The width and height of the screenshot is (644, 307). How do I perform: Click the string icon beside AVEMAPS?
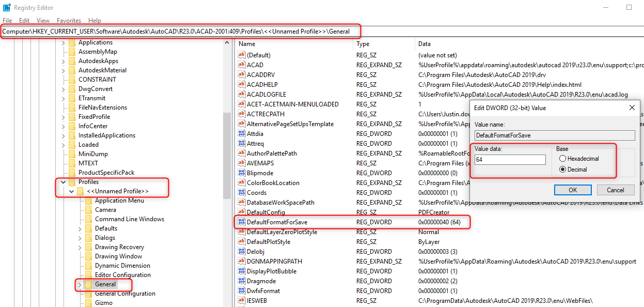coord(241,163)
